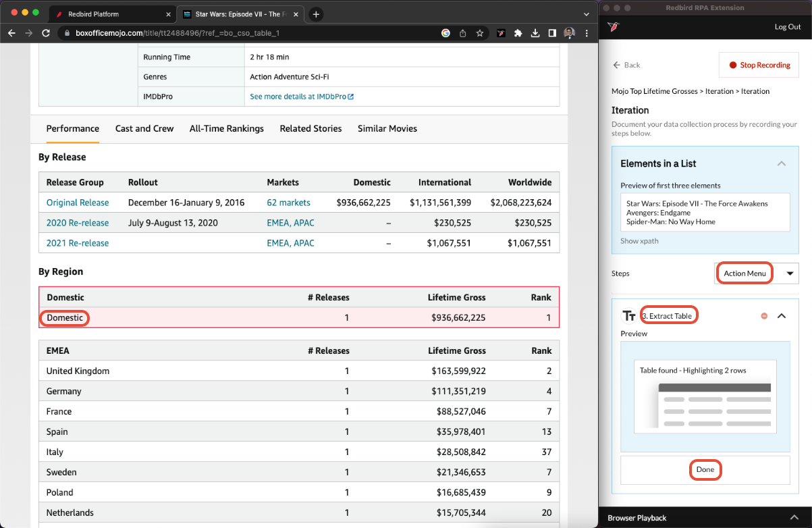Collapse the Elements in a List panel
Screen dimensions: 812x528
tap(781, 163)
